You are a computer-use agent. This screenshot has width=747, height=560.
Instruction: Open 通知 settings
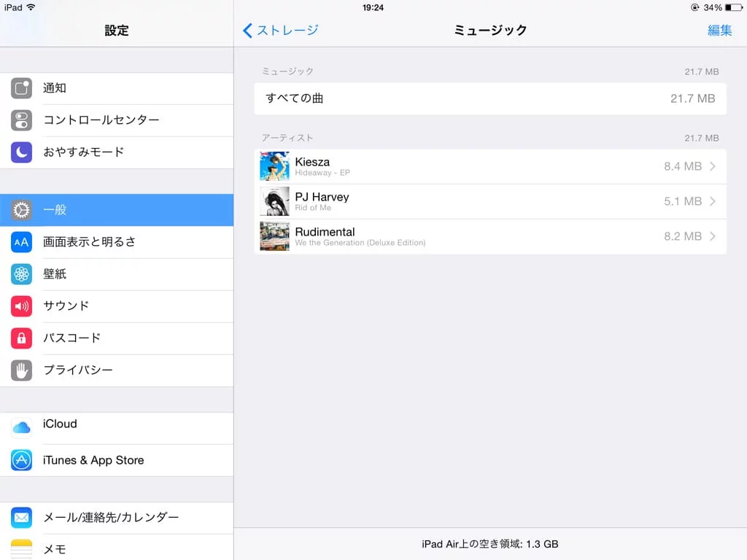pos(117,88)
